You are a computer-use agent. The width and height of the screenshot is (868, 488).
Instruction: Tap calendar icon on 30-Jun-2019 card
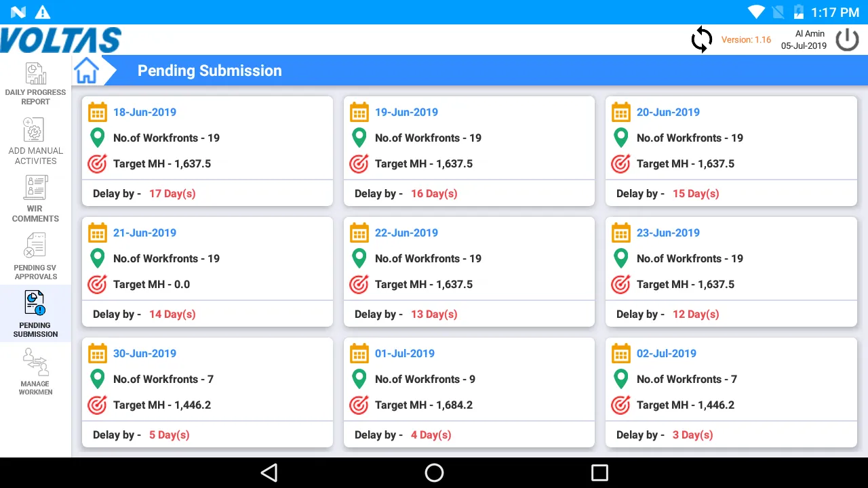[98, 354]
